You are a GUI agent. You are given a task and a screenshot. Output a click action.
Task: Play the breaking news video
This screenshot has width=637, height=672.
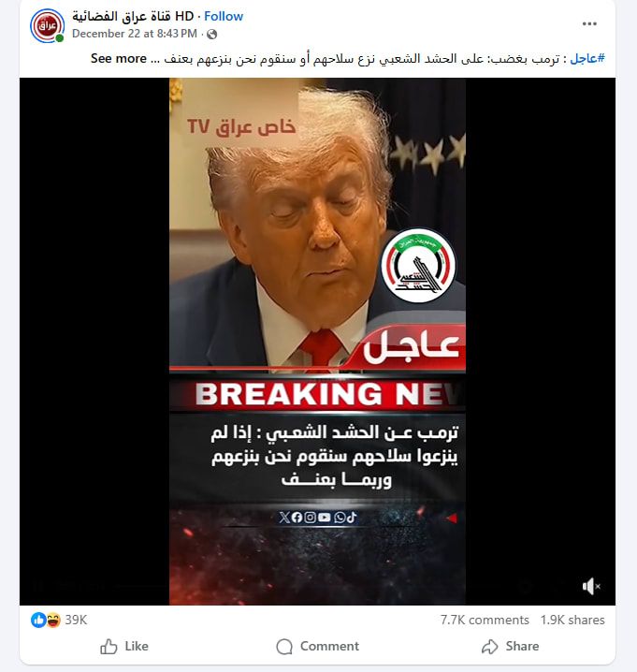[x=317, y=341]
